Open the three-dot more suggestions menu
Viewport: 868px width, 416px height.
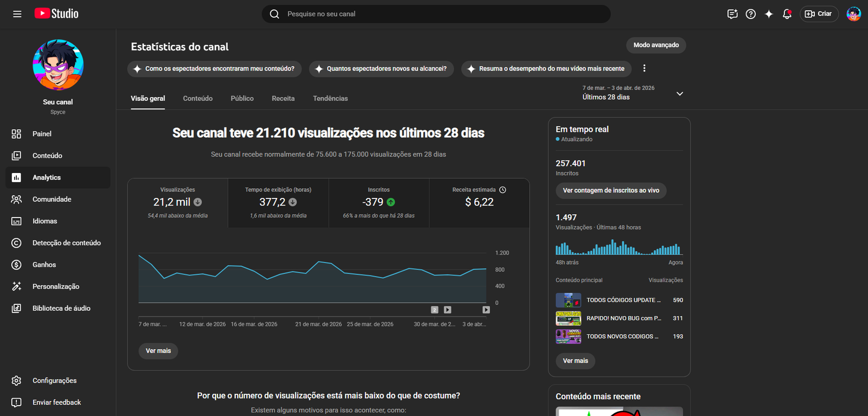[x=644, y=68]
